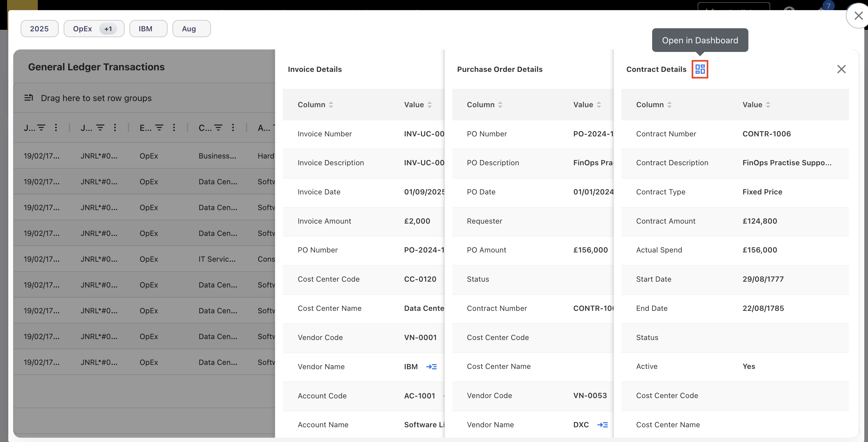This screenshot has width=868, height=442.
Task: Close the Contract Details panel
Action: (841, 69)
